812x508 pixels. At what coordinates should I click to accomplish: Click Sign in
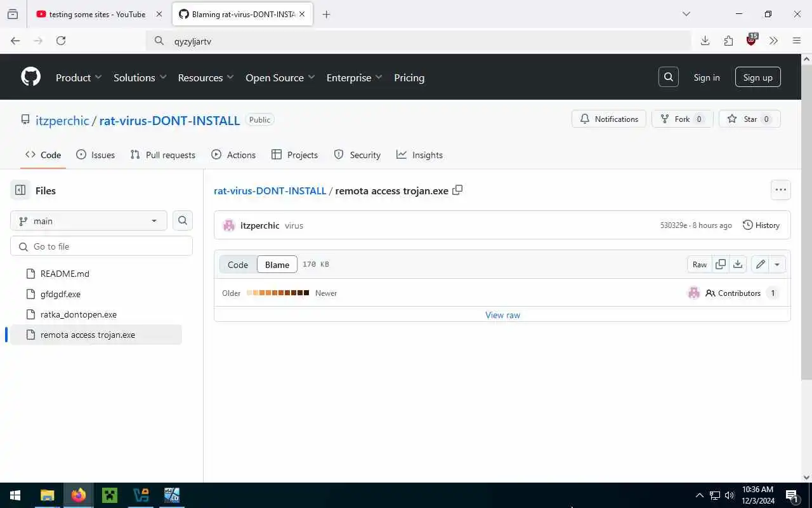tap(707, 77)
